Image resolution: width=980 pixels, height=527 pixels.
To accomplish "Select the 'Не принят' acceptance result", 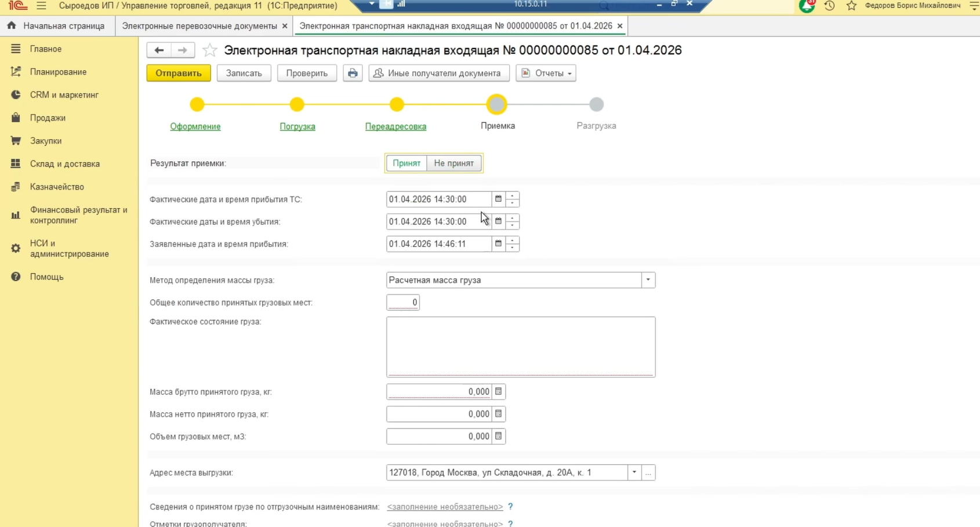I will coord(453,163).
